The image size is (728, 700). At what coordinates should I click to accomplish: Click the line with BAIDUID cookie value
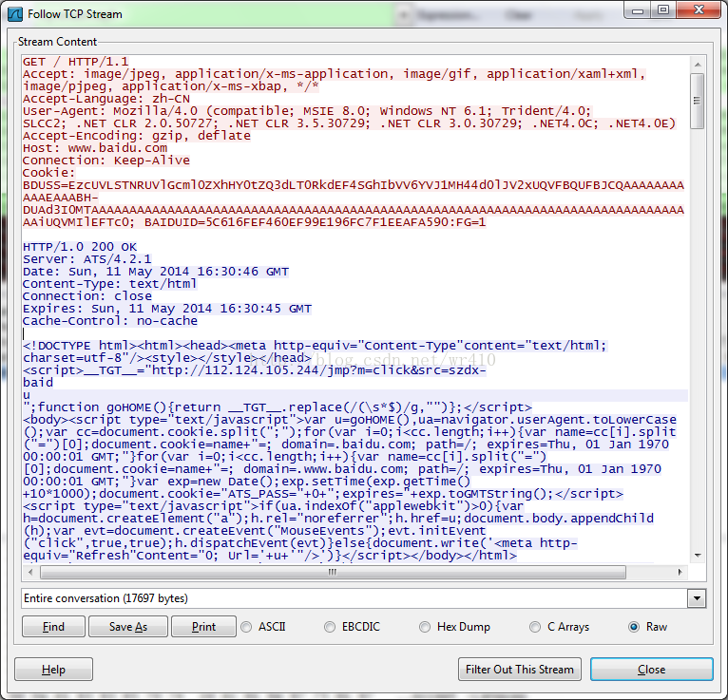pos(255,222)
